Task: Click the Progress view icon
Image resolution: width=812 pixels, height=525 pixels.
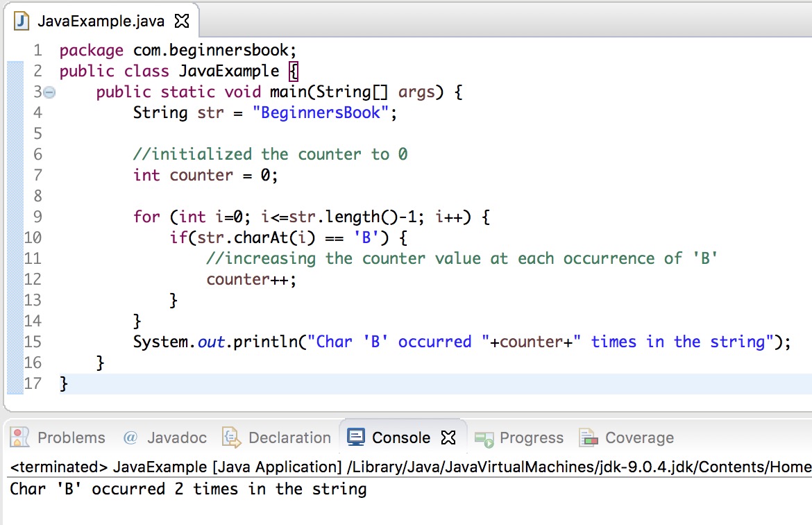Action: pyautogui.click(x=486, y=437)
